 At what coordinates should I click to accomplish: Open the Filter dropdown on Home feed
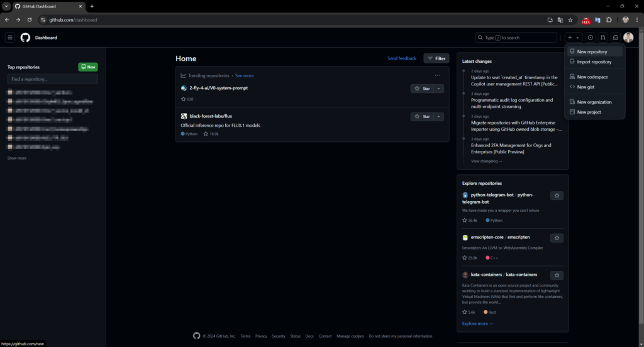coord(436,58)
